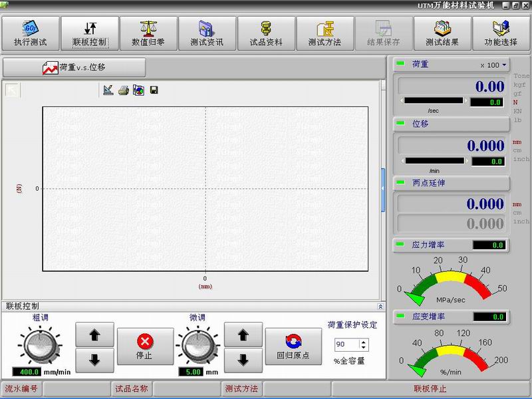Click the 荷重v.s.位移 graph button
The width and height of the screenshot is (532, 399).
click(74, 68)
